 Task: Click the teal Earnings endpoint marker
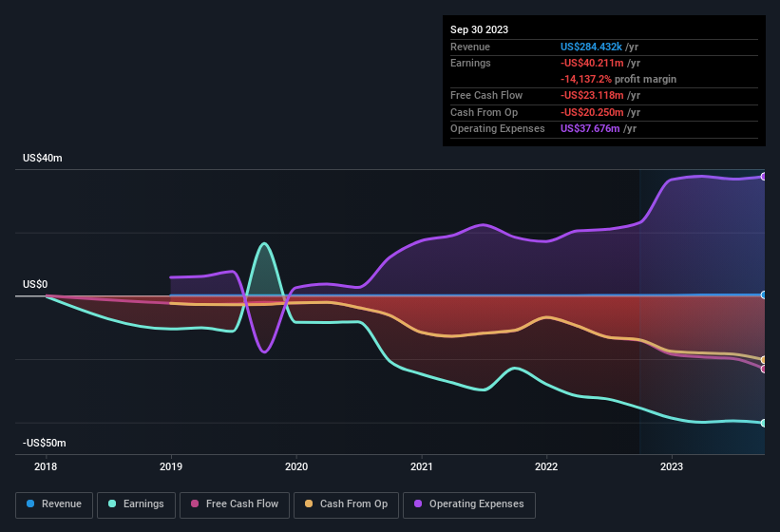pos(764,423)
